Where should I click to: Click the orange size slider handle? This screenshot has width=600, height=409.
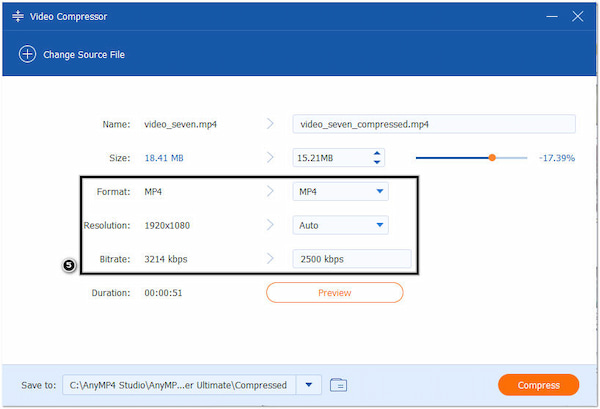click(x=492, y=157)
